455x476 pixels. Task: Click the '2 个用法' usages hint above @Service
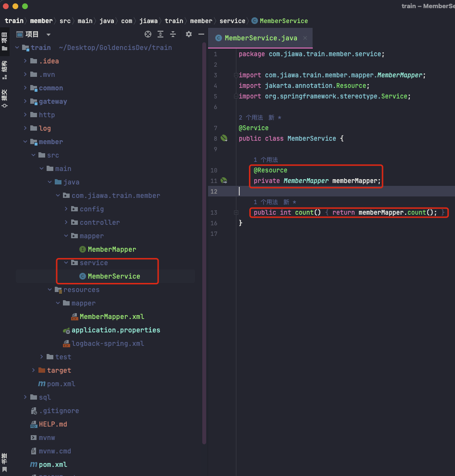[251, 118]
